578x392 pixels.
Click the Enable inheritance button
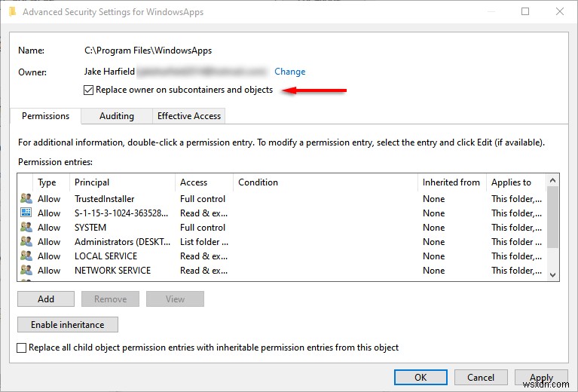pos(68,324)
